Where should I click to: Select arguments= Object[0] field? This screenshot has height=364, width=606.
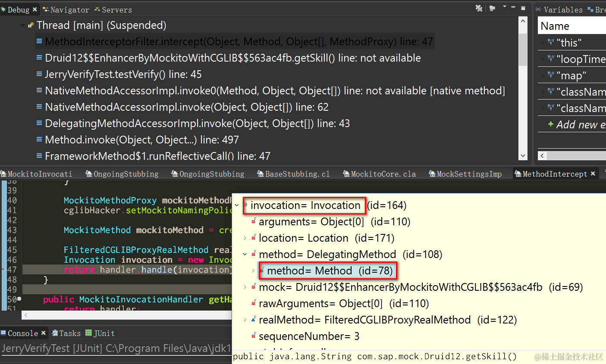coord(334,222)
